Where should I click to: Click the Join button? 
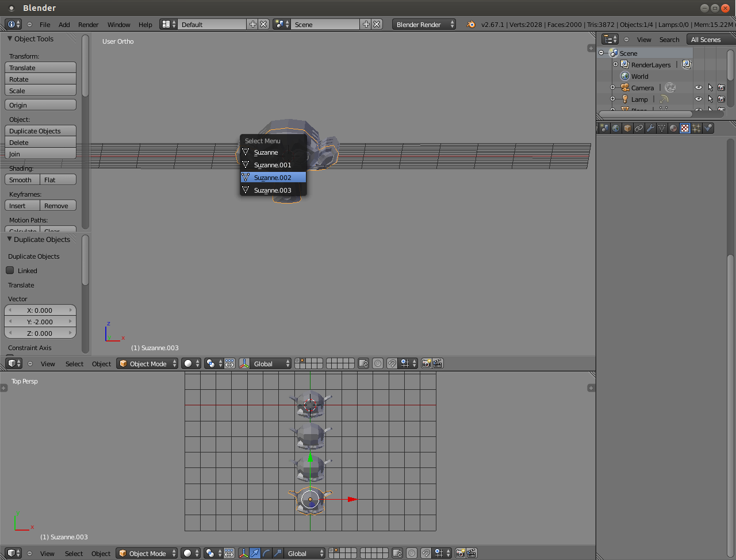pyautogui.click(x=40, y=154)
